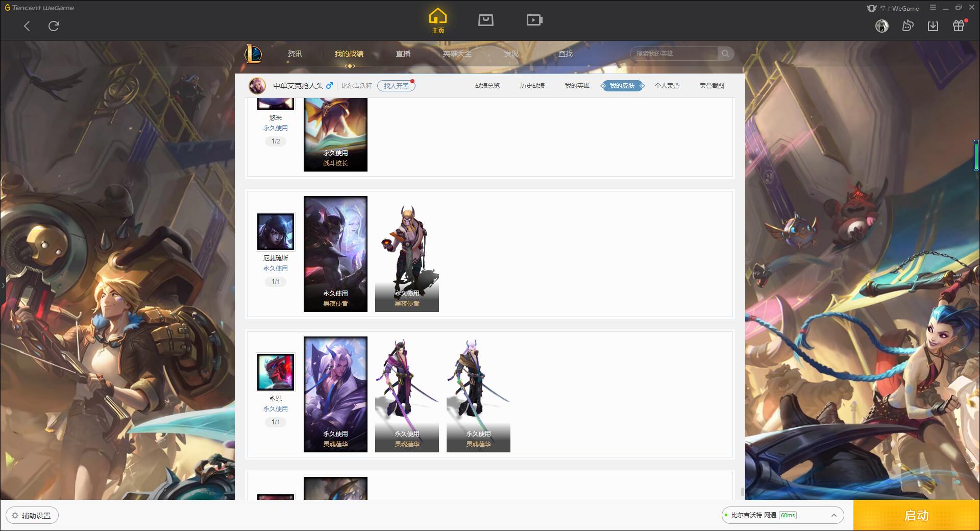Open the gift box rewards icon
This screenshot has width=980, height=531.
(959, 26)
